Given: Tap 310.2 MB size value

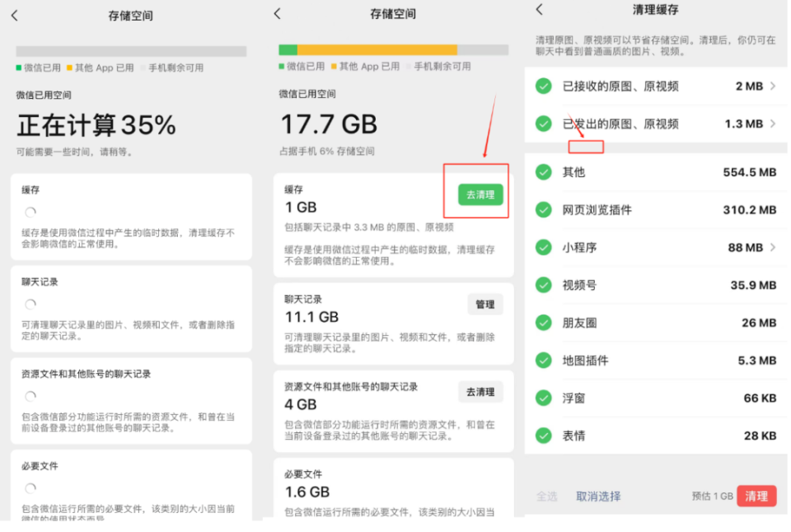Looking at the screenshot, I should 750,210.
